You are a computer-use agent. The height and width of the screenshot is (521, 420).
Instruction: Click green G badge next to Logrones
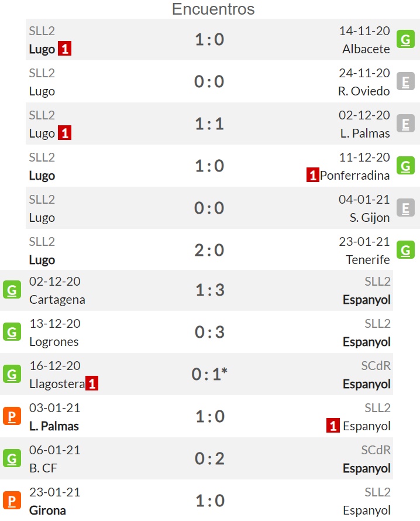12,332
